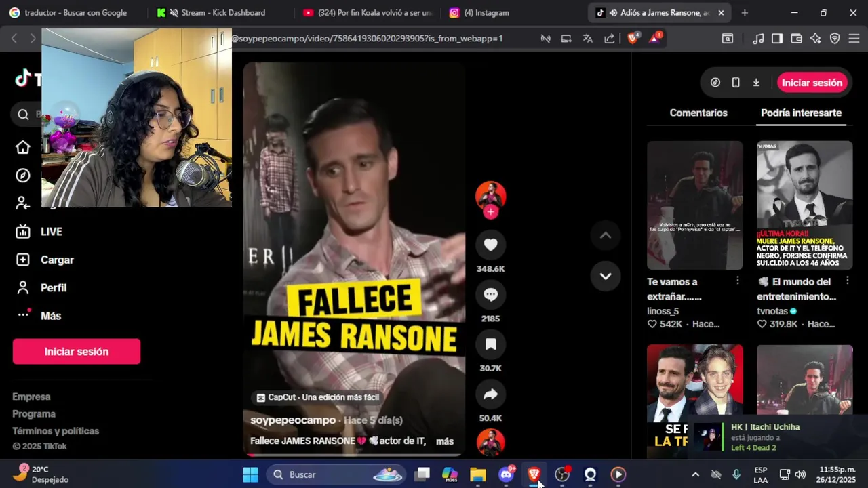Click the Windows Start button
The image size is (868, 488).
click(x=250, y=474)
